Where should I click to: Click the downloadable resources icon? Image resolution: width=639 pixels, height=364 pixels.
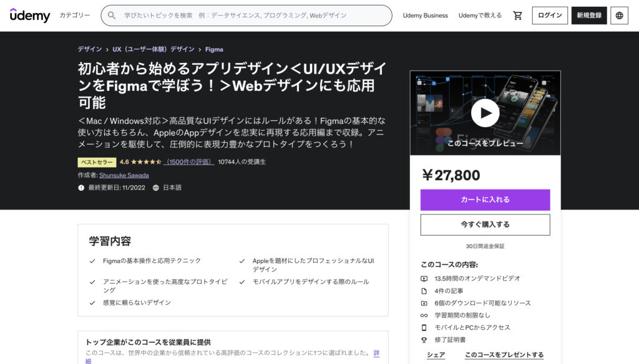click(424, 303)
